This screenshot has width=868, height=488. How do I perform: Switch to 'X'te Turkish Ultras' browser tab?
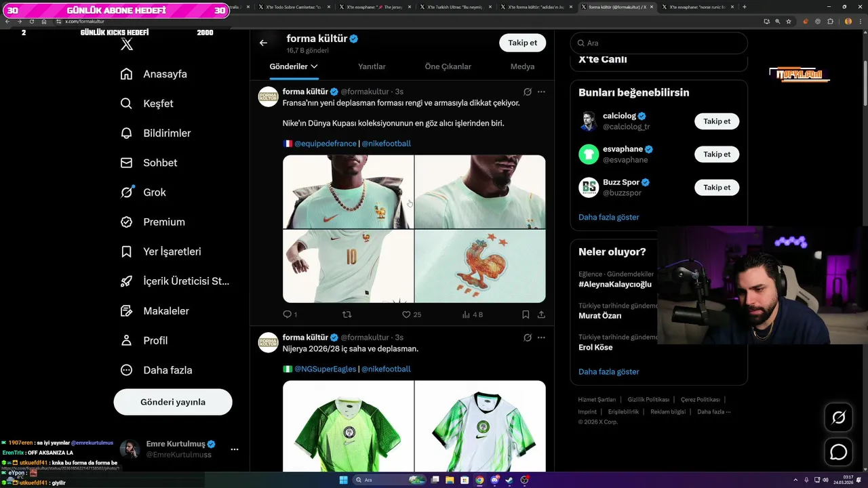click(x=454, y=7)
